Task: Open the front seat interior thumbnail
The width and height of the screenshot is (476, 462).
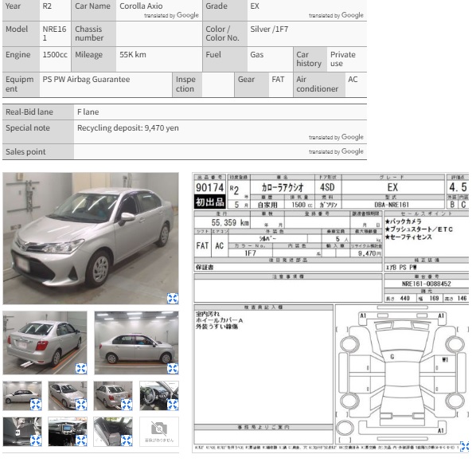Action: coord(22,432)
